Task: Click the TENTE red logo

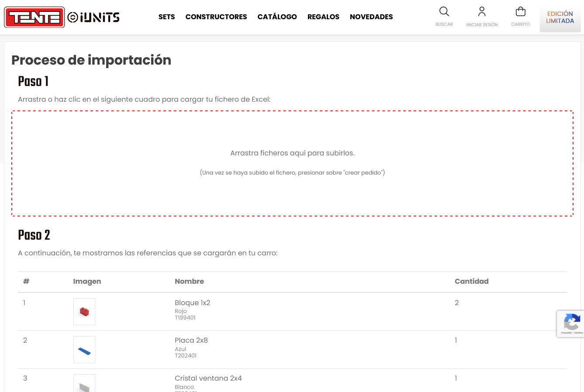Action: pos(35,17)
